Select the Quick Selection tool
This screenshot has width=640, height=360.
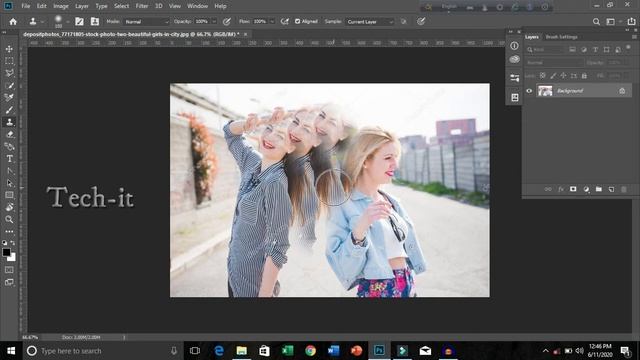pos(9,85)
